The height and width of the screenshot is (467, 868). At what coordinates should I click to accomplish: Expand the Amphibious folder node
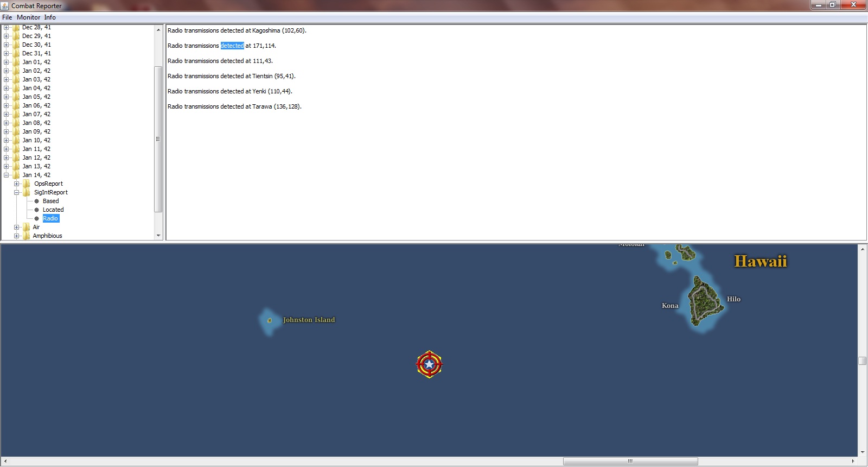click(16, 236)
